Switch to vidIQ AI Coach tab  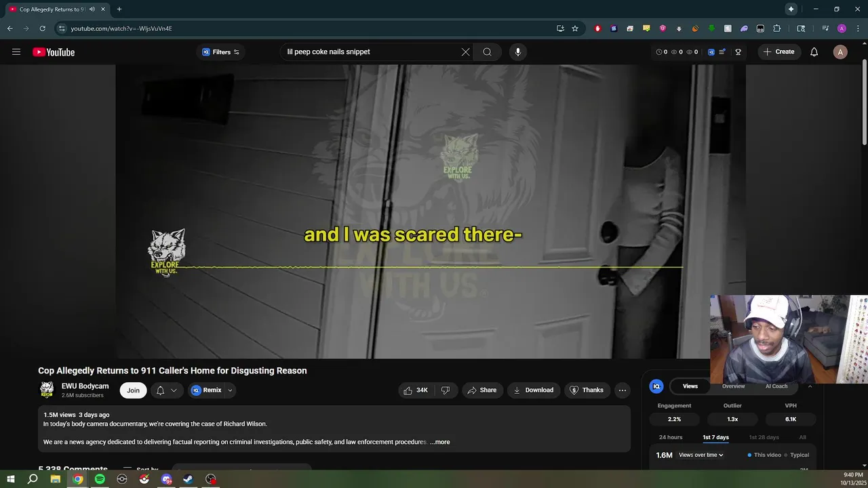point(776,386)
